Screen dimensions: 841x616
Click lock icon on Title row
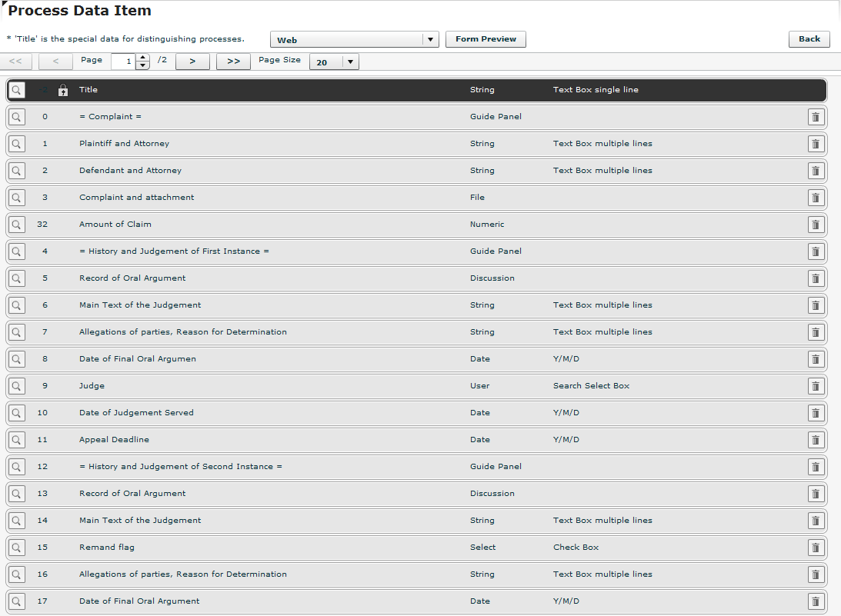click(x=64, y=90)
